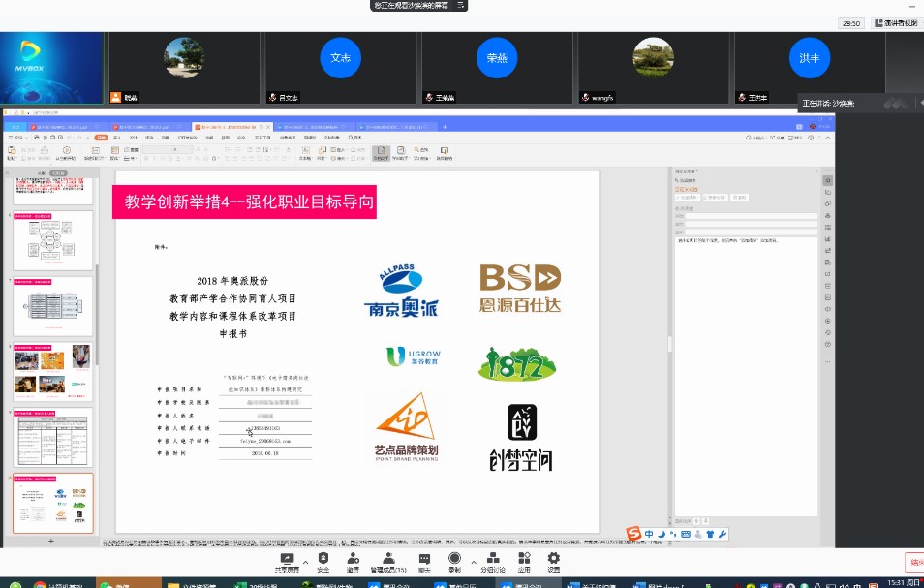Select the 洪丰 participant video tile

tap(809, 58)
